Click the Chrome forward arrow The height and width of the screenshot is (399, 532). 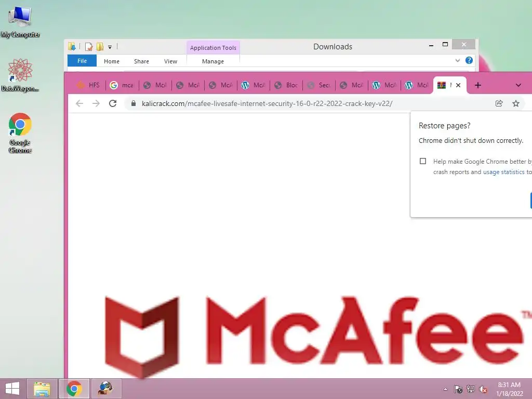[x=96, y=103]
